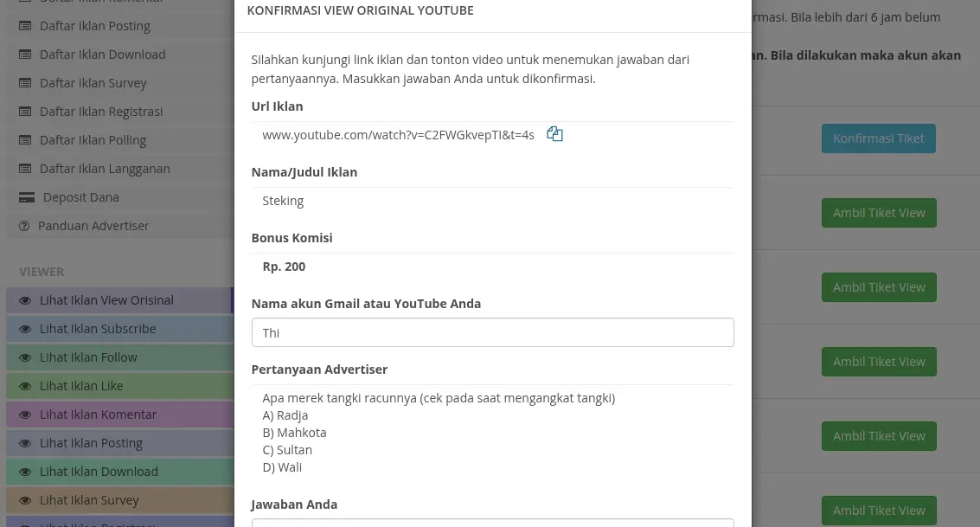The image size is (980, 527).
Task: Click the eye icon beside Lihat Iklan Posting
Action: 24,442
